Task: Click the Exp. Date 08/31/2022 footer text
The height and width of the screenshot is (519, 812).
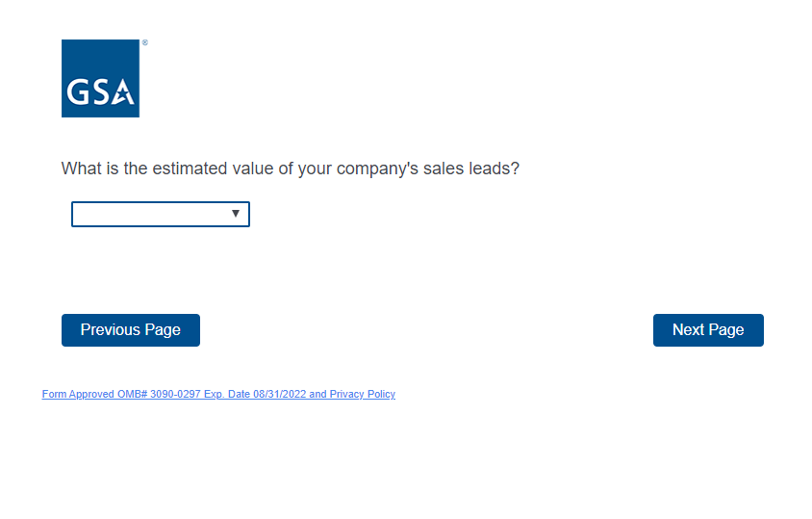Action: point(254,394)
